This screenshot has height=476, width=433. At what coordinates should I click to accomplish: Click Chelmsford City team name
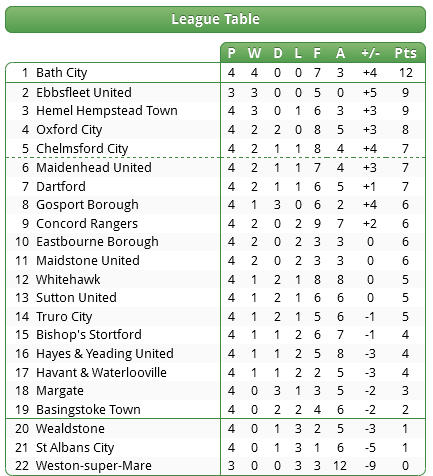[x=82, y=149]
